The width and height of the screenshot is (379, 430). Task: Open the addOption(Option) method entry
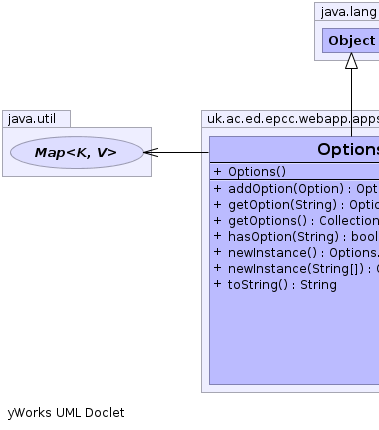(x=303, y=189)
